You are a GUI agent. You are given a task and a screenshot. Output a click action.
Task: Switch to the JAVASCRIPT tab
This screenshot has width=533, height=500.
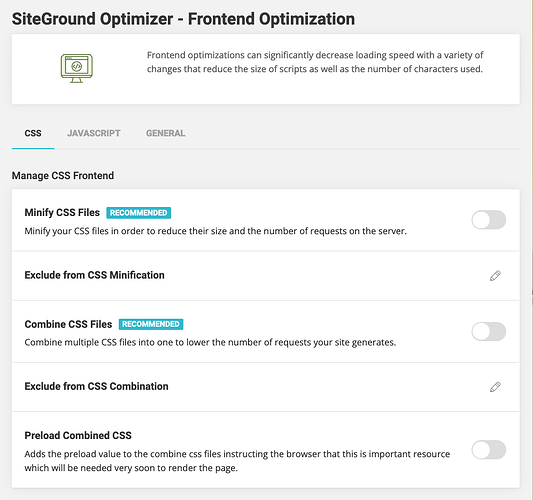click(x=94, y=133)
